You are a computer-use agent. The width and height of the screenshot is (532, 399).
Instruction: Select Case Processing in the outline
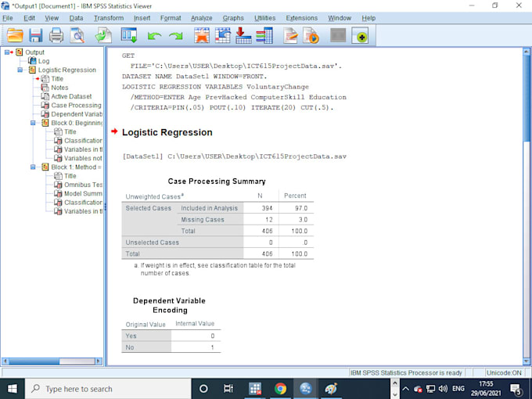[76, 105]
